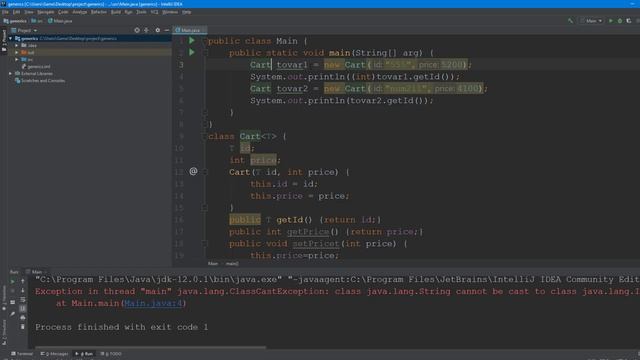Click the getPrice method name on line 17
The image size is (640, 360).
[x=308, y=232]
